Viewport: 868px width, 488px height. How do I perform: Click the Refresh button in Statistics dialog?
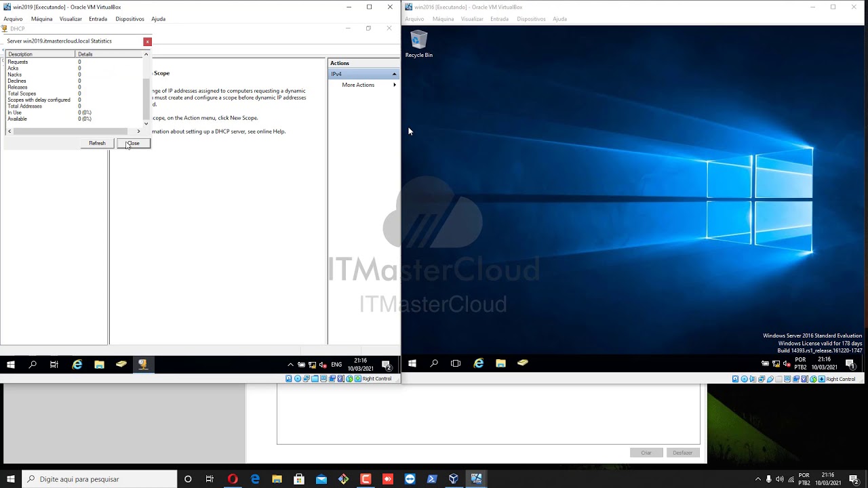97,143
